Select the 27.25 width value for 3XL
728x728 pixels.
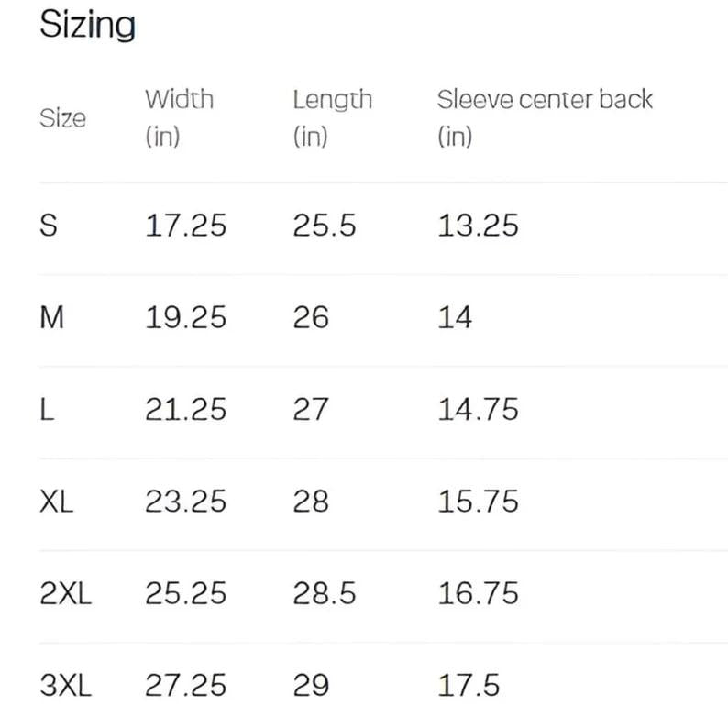click(x=185, y=685)
